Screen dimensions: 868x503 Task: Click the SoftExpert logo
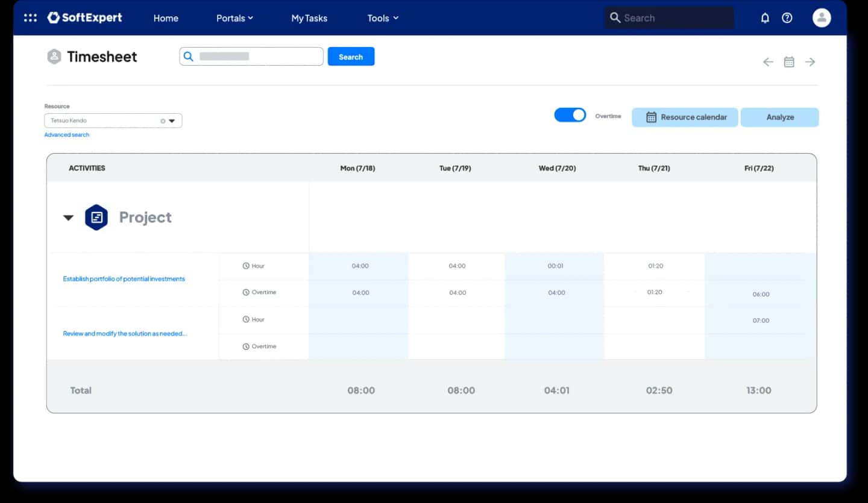coord(84,18)
